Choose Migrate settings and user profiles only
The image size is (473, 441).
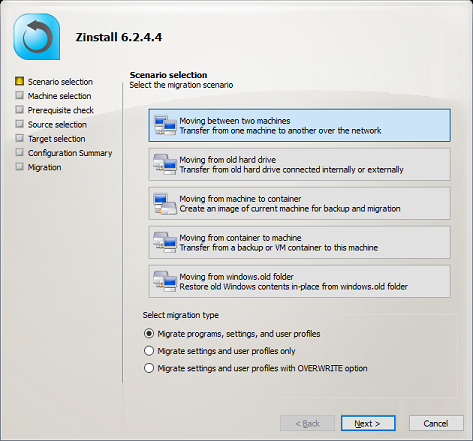pos(220,351)
